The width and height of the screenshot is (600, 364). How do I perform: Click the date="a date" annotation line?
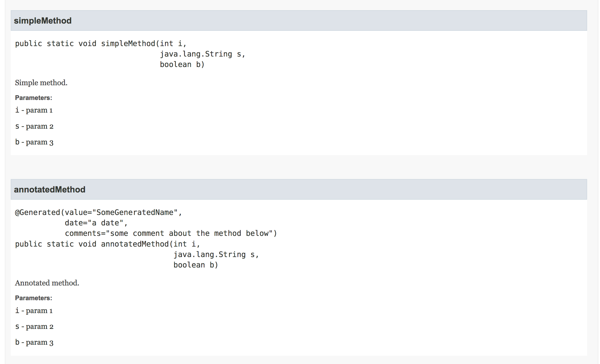click(96, 223)
